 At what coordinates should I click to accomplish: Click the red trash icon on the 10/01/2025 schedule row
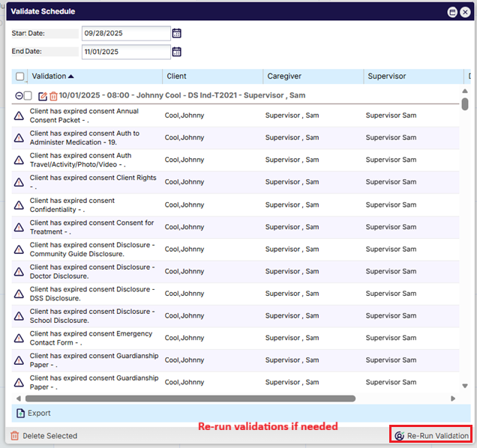(x=53, y=96)
